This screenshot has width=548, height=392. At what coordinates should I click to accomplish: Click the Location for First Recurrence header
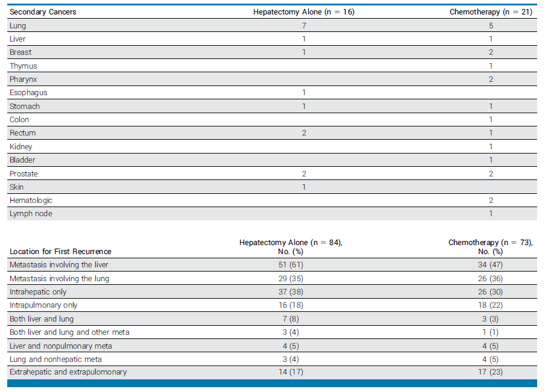point(60,251)
